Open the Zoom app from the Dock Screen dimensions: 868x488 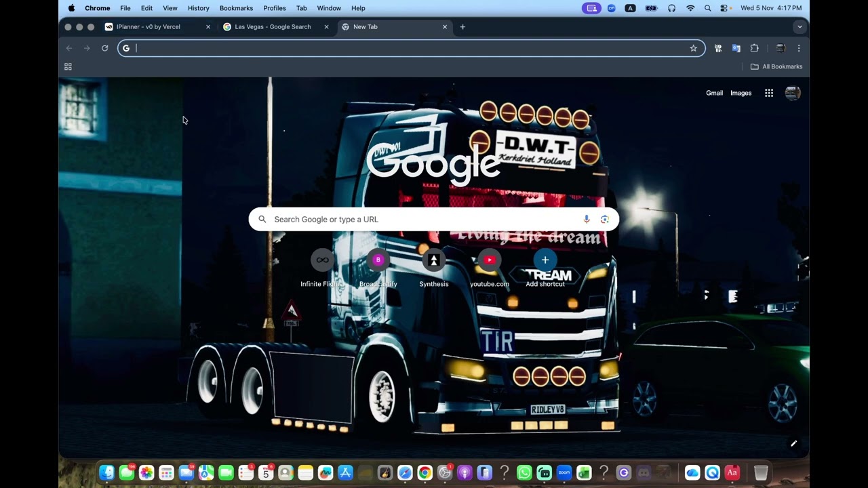pos(564,472)
